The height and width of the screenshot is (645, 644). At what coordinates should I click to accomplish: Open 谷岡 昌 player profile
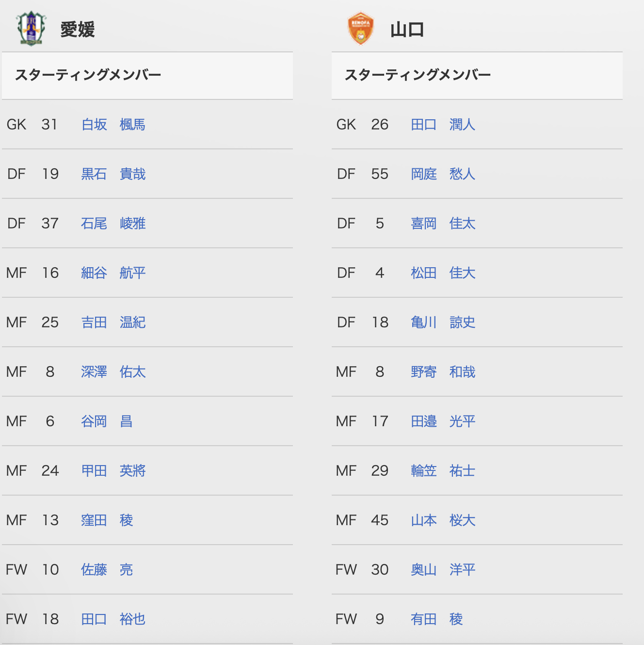pos(107,421)
